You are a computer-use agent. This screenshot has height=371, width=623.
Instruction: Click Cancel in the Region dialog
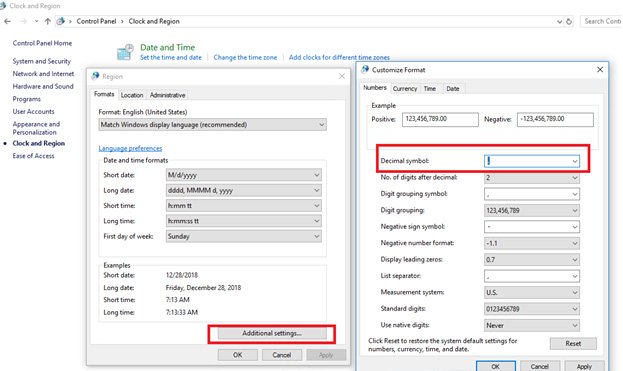[282, 355]
